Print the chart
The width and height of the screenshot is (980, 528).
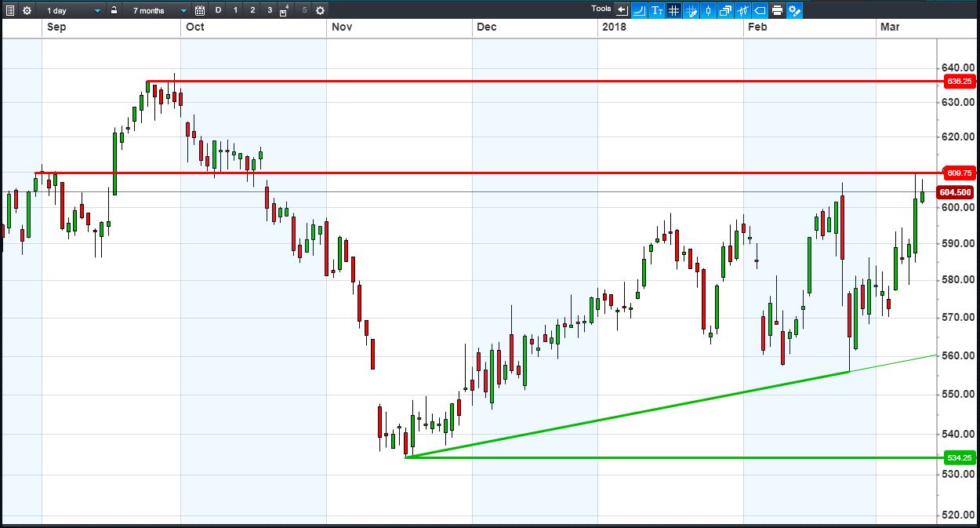point(777,10)
